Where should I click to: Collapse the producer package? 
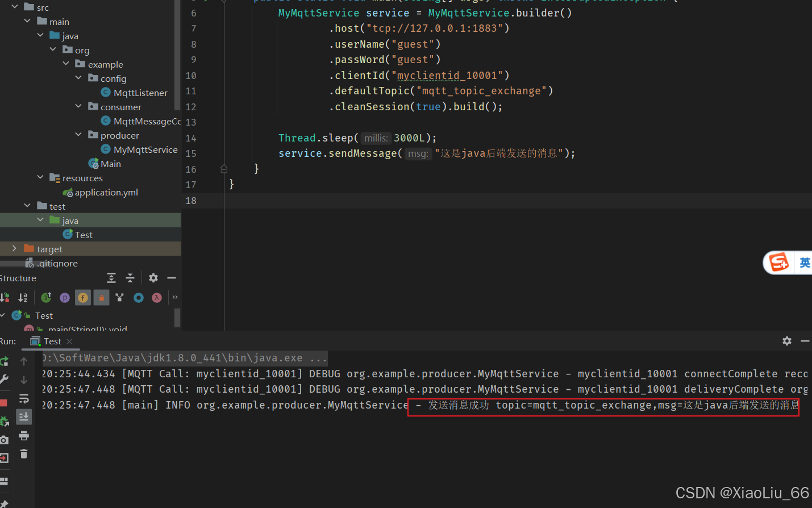point(79,135)
